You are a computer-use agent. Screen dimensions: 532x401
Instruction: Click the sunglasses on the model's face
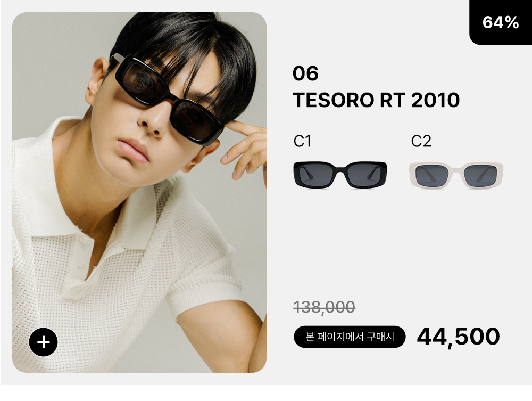pyautogui.click(x=166, y=99)
